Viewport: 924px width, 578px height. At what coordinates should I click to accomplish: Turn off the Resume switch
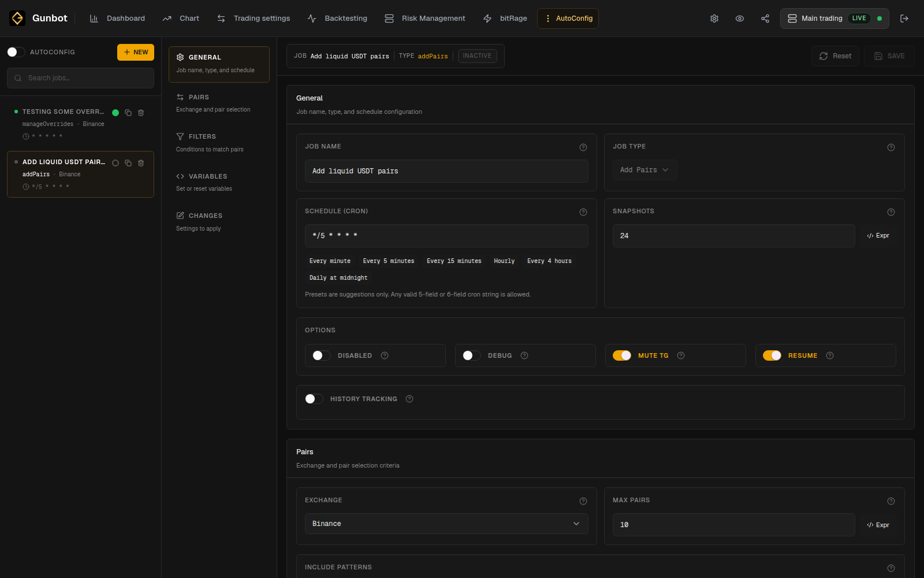pyautogui.click(x=772, y=355)
